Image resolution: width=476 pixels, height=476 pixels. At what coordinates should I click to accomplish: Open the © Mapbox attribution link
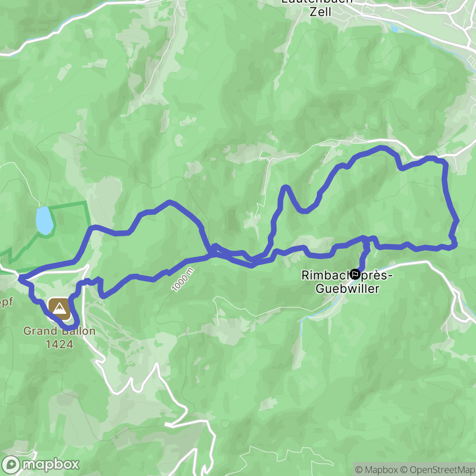[x=376, y=469]
